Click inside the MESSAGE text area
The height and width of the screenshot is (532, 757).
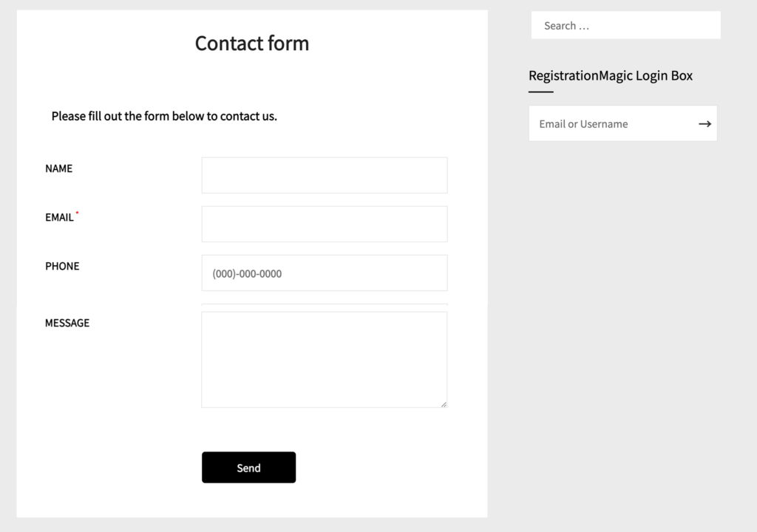pos(324,358)
